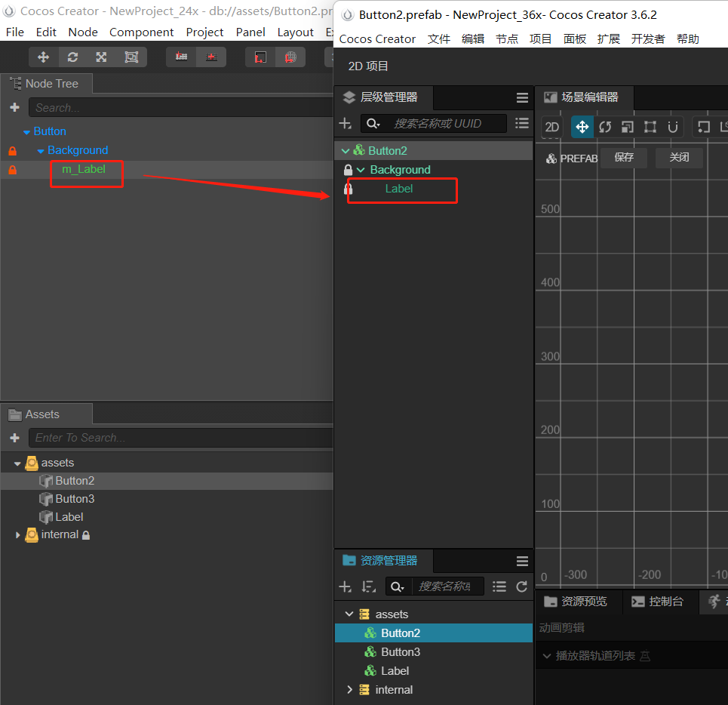
Task: Select the move gizmo in the scene editor toolbar
Action: pos(582,127)
